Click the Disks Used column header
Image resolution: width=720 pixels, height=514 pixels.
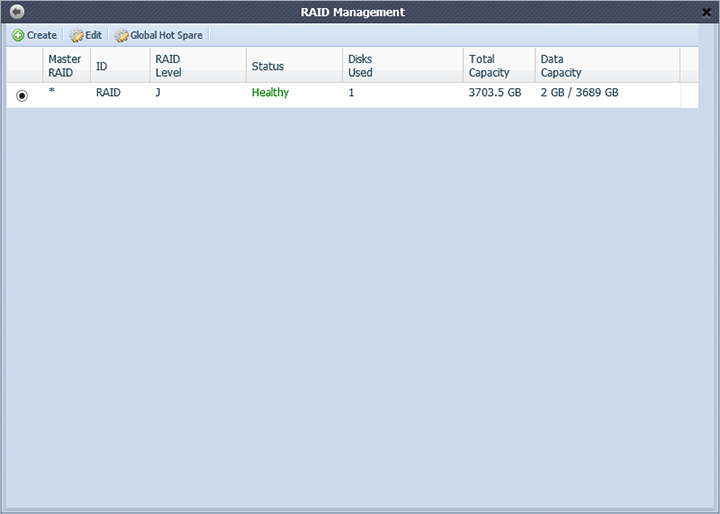coord(360,66)
